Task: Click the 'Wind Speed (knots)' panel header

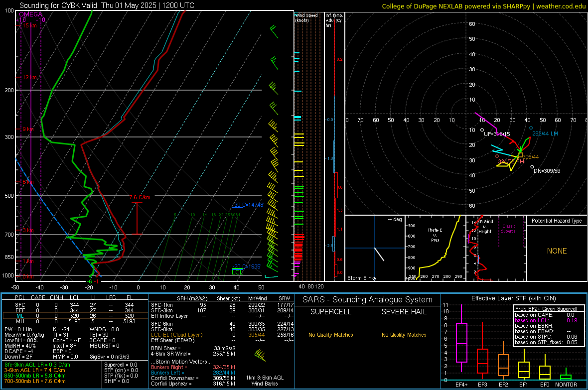Action: pos(306,17)
